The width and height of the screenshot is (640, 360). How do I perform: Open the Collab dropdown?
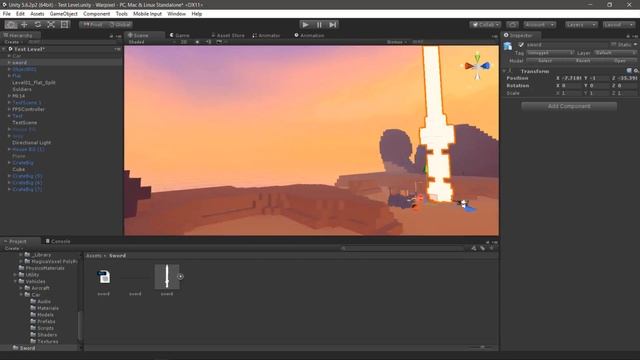tap(485, 25)
